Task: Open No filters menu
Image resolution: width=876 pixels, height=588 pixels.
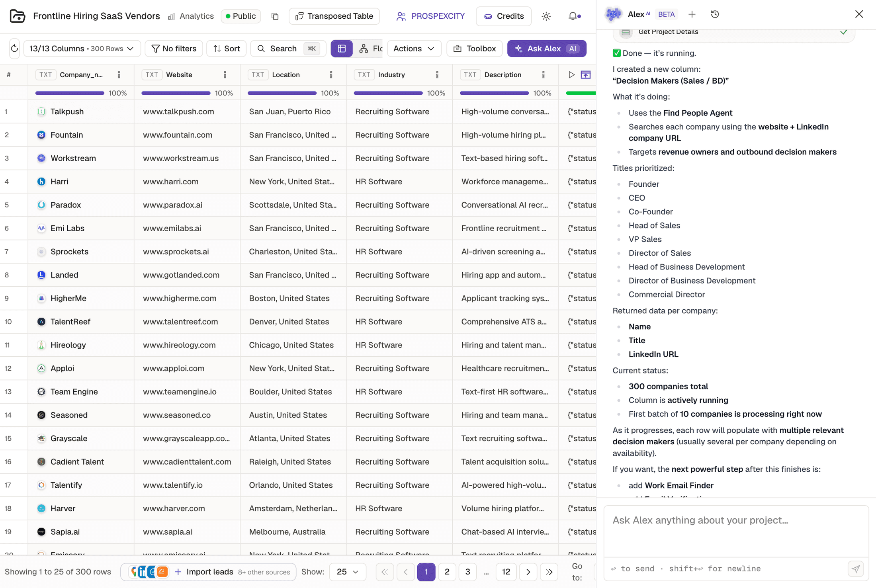Action: [x=174, y=49]
